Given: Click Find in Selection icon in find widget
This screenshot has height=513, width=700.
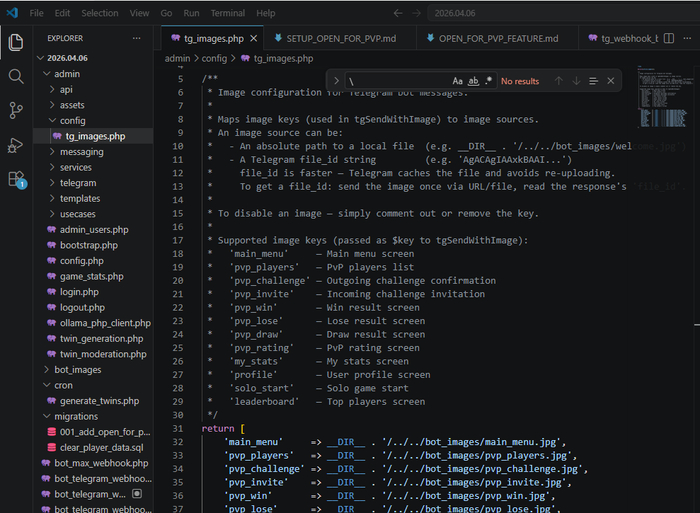Looking at the screenshot, I should coord(594,81).
